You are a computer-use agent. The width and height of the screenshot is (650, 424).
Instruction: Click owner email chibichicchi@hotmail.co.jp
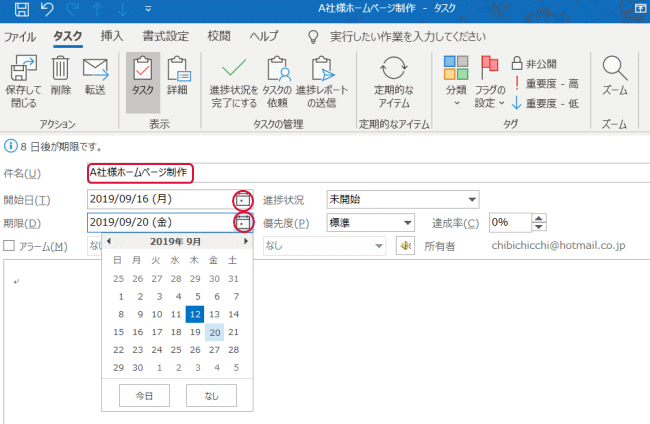point(558,245)
